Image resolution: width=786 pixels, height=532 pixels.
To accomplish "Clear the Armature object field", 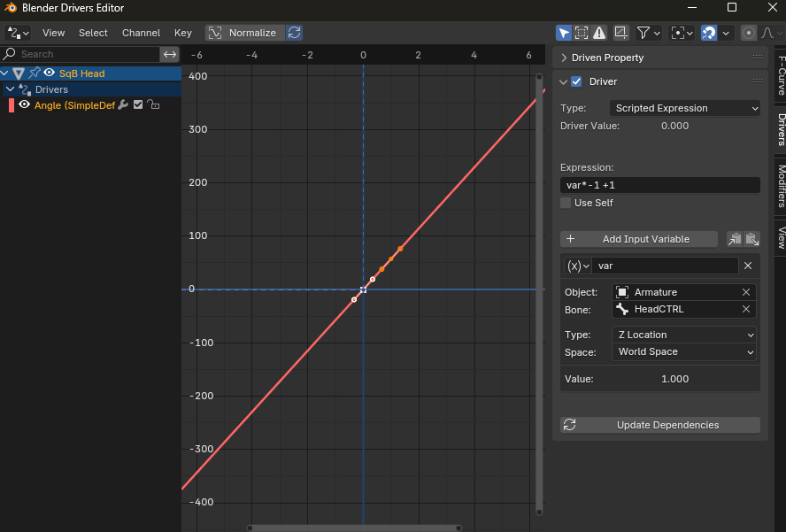I will [746, 292].
